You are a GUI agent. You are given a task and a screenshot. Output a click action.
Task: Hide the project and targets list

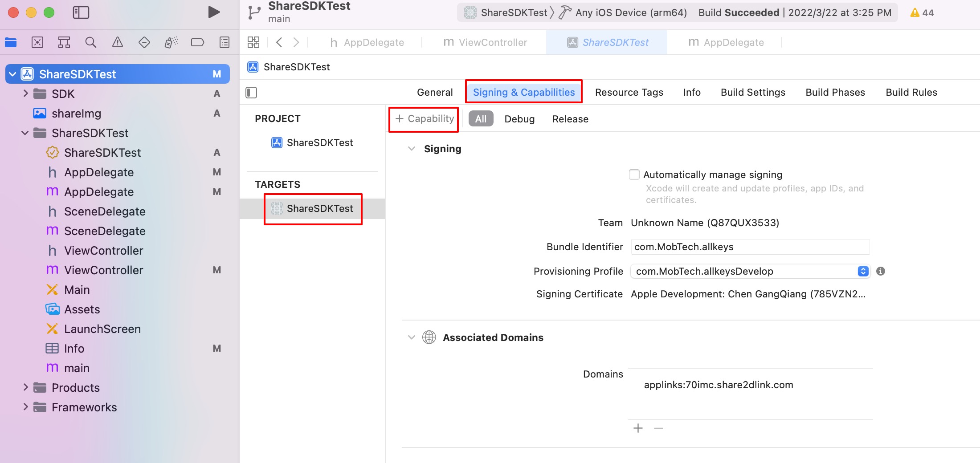click(251, 93)
